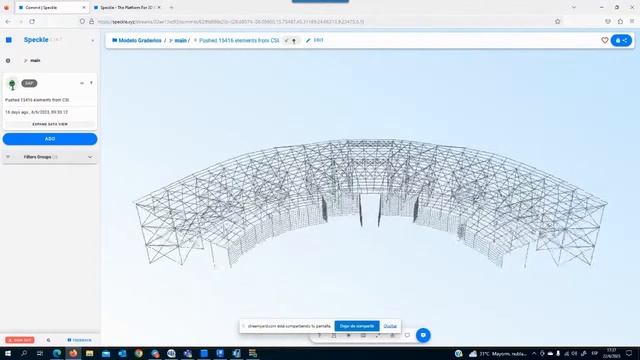Click the red button at sidebar bottom
This screenshot has width=640, height=360.
[x=20, y=340]
